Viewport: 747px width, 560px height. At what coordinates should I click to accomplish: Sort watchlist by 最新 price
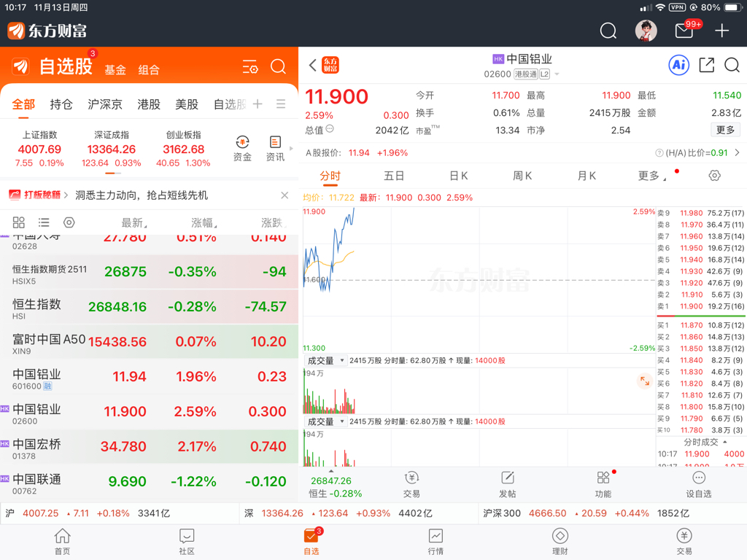[134, 222]
